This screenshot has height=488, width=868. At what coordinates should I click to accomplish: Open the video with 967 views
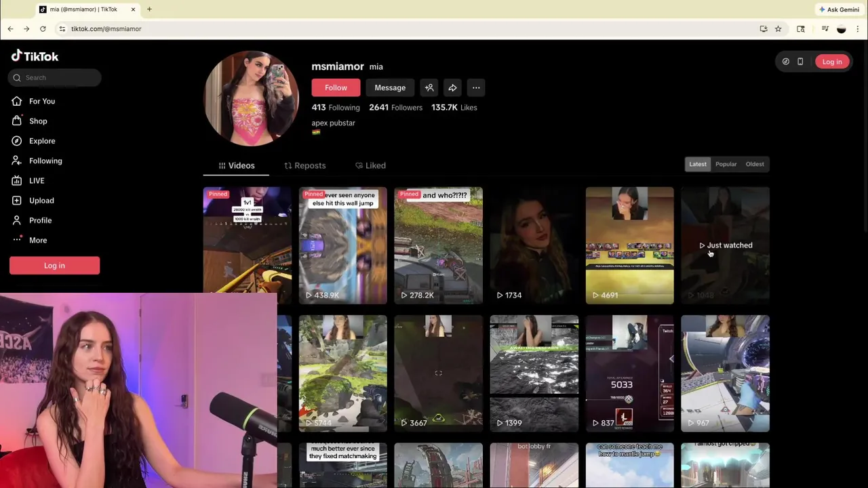[726, 373]
